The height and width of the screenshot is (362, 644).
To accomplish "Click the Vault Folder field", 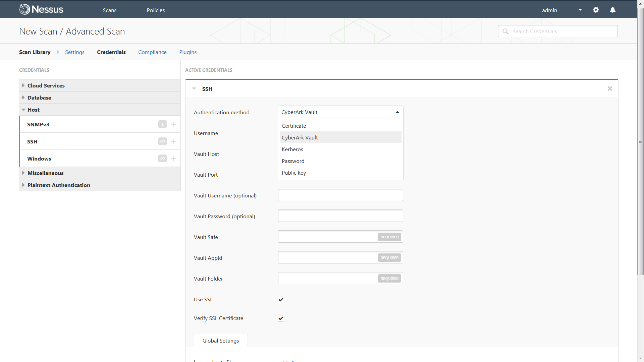I will [340, 278].
